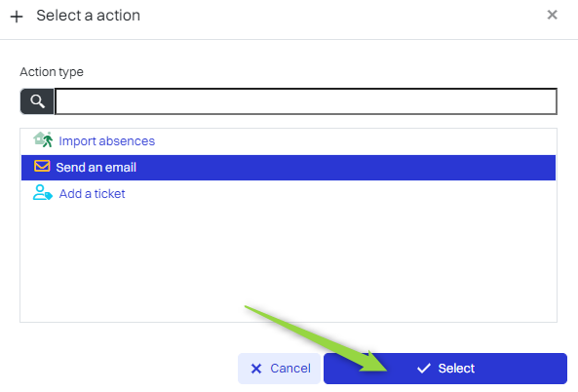Close the Select a action dialog
The height and width of the screenshot is (392, 578).
(552, 15)
